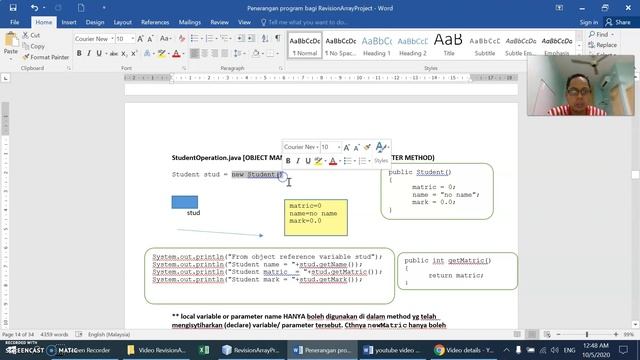The height and width of the screenshot is (360, 640).
Task: Click Sign in link
Action: coord(589,22)
